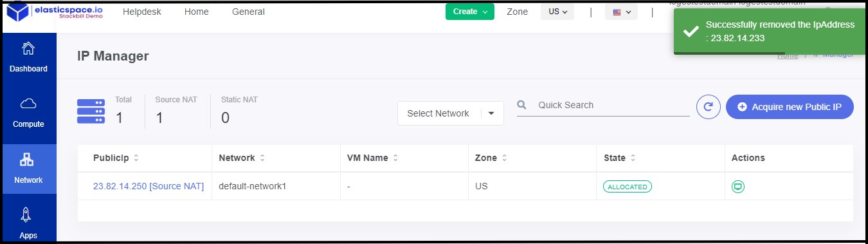This screenshot has width=868, height=244.
Task: Sort by Network column arrows
Action: pyautogui.click(x=262, y=158)
